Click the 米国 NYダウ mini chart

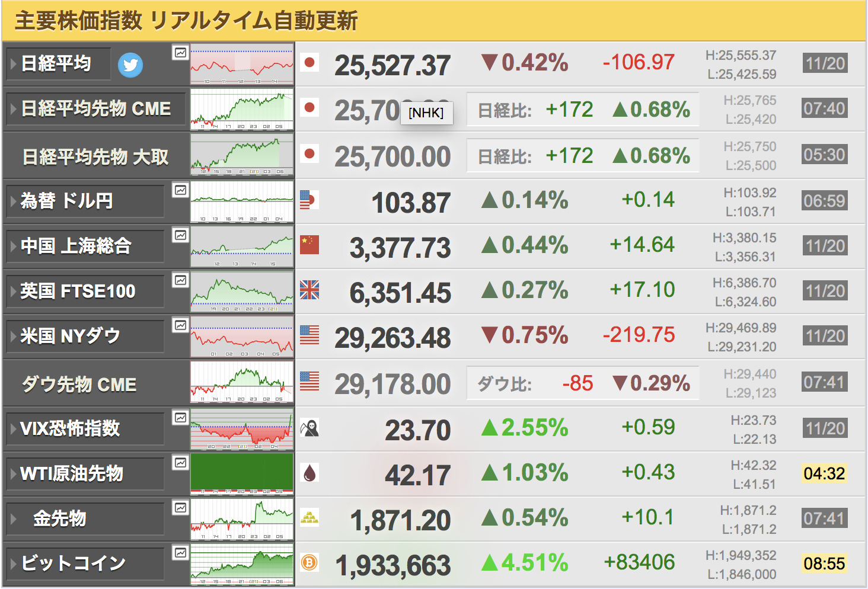pyautogui.click(x=242, y=337)
